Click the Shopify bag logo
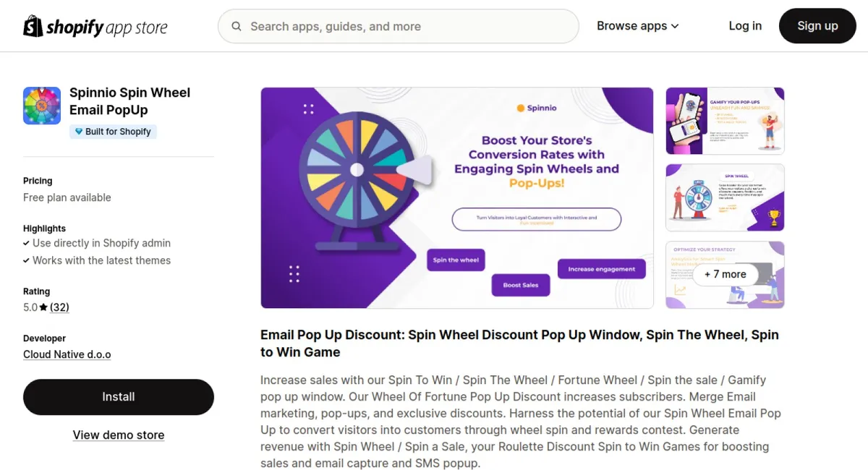This screenshot has width=868, height=470. (30, 25)
